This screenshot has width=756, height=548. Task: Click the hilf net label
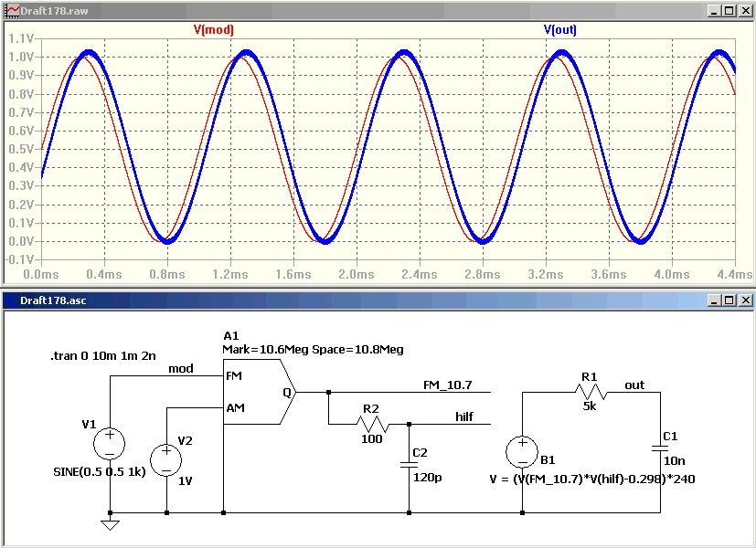tap(464, 417)
